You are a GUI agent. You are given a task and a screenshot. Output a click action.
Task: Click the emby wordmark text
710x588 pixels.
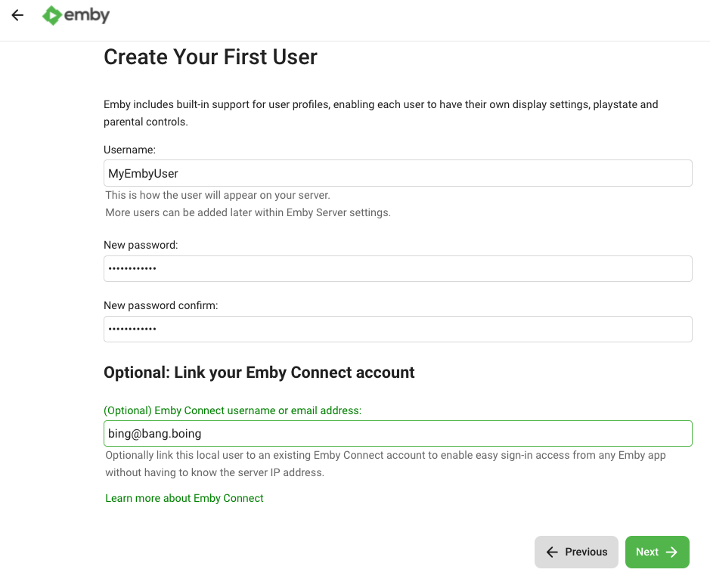tap(87, 15)
